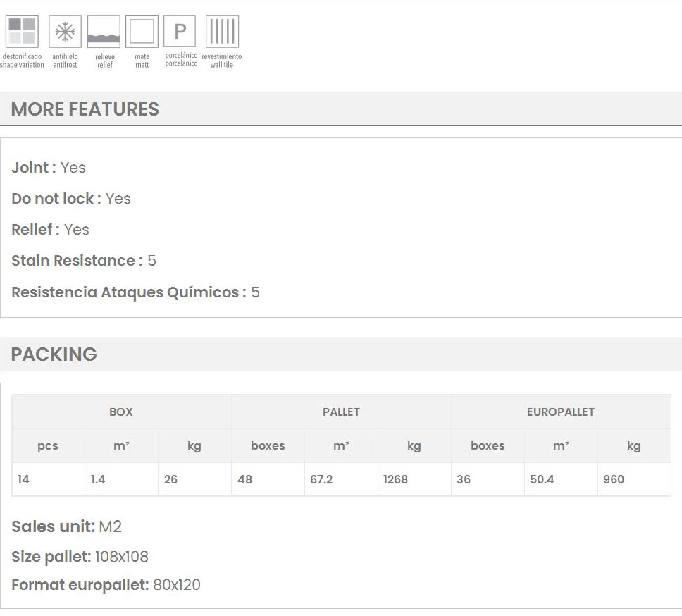Viewport: 682px width, 616px height.
Task: Click the Resistencia Ataques Químicos label
Action: pos(128,292)
